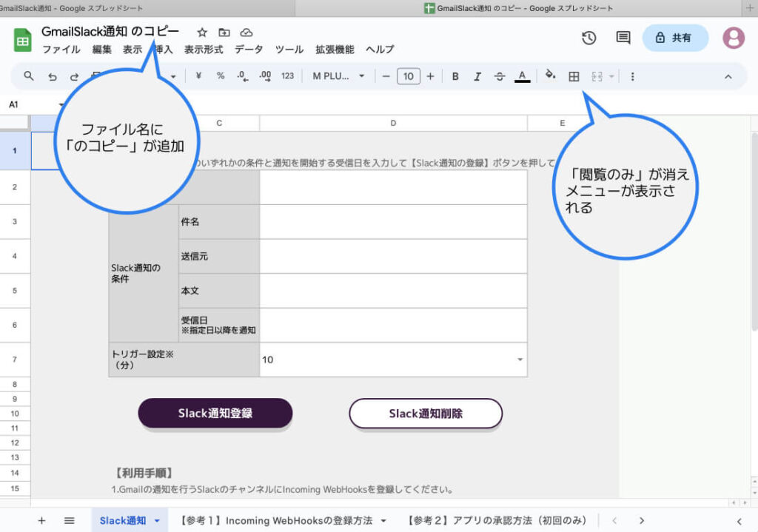The width and height of the screenshot is (758, 532).
Task: Expand the merge cells options arrow
Action: coord(611,76)
